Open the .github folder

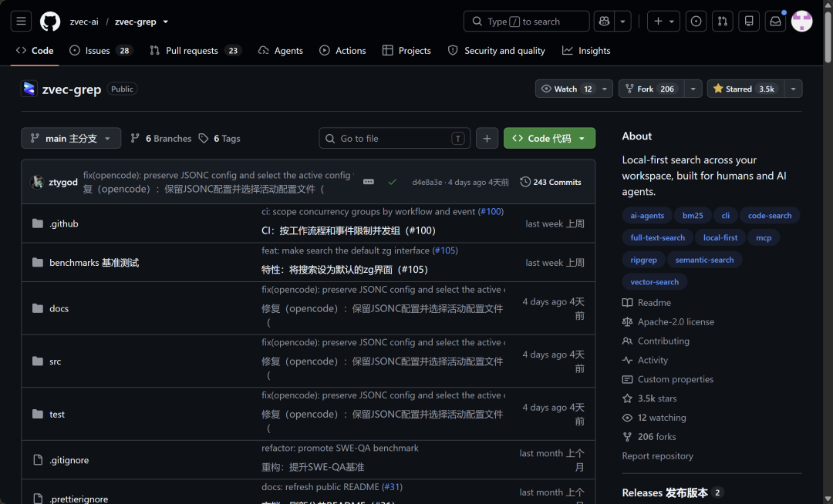tap(64, 223)
